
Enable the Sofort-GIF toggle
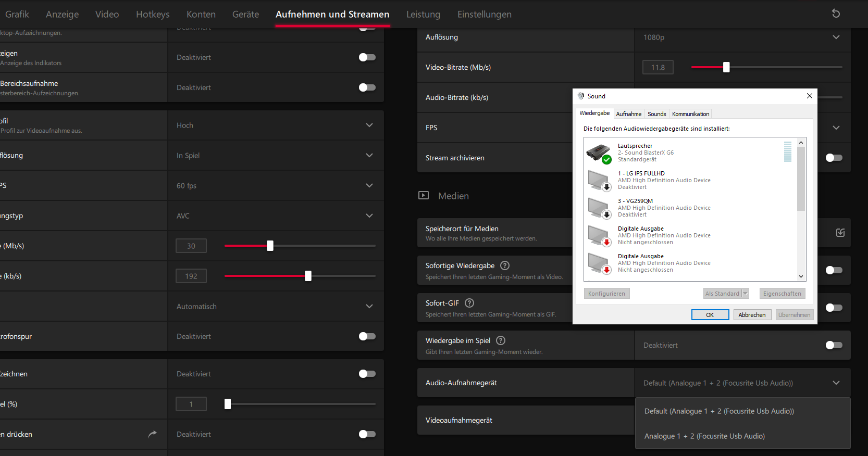point(834,308)
